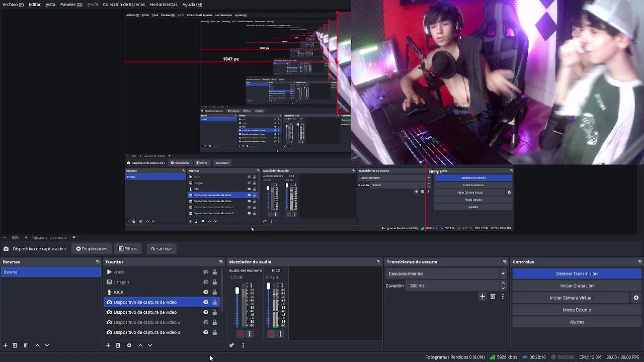
Task: Remove transition with trash icon
Action: (493, 297)
